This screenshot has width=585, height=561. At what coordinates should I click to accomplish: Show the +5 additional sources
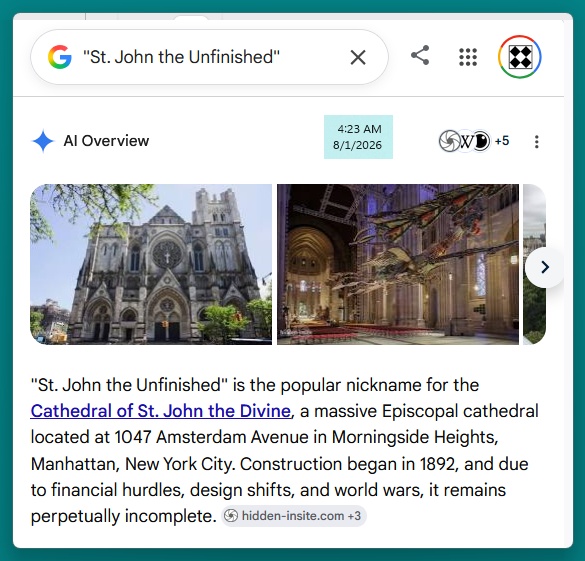pos(502,141)
